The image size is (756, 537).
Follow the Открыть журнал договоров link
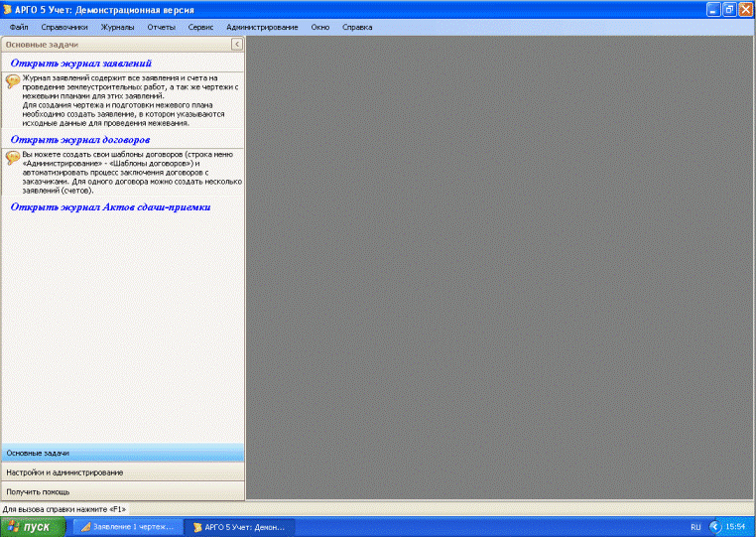(80, 140)
